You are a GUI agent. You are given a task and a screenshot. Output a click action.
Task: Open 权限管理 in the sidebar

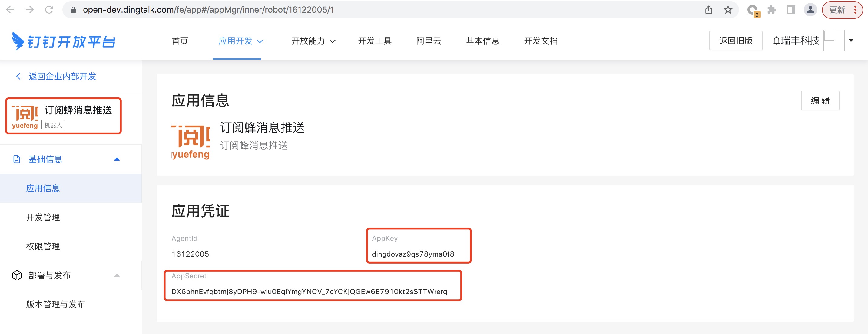[43, 246]
